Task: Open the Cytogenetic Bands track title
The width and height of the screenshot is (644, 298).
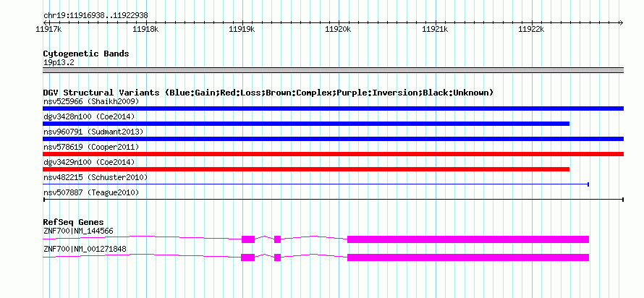Action: click(86, 54)
